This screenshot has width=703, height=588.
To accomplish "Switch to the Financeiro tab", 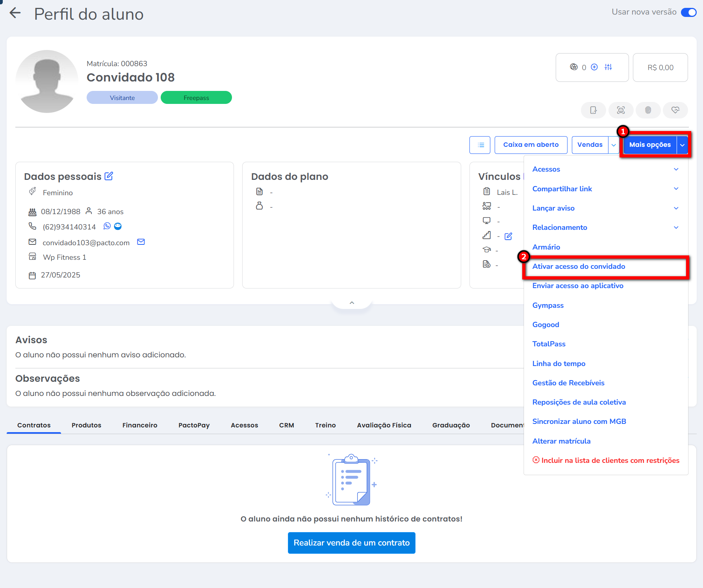I will point(140,425).
